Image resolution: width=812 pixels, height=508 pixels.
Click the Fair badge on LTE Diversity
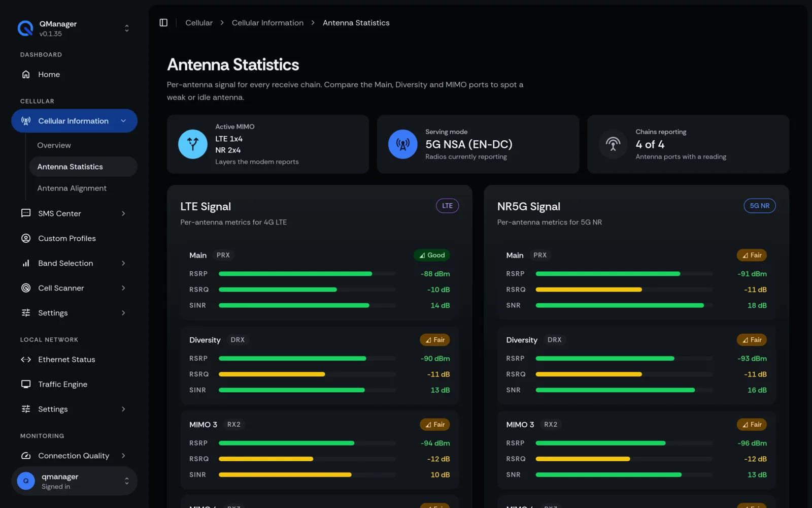tap(435, 340)
